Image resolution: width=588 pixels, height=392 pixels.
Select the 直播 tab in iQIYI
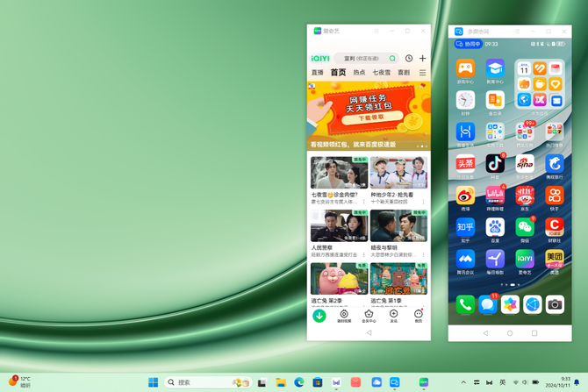tap(318, 73)
